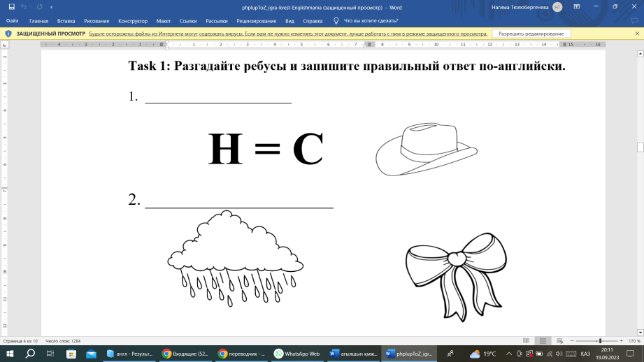Image resolution: width=644 pixels, height=362 pixels.
Task: Switch to Chrome 'переводчик' taskbar window
Action: tap(241, 354)
